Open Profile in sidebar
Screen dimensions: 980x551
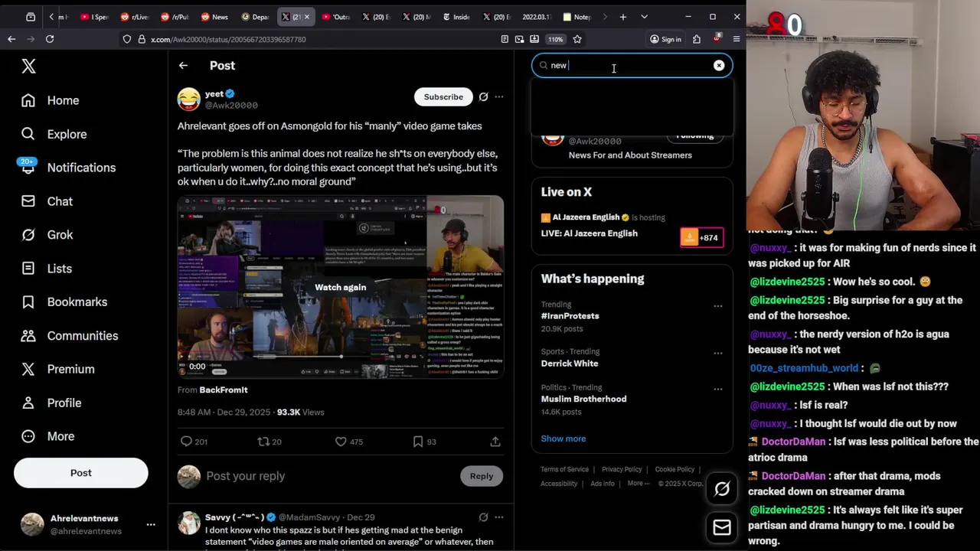pos(51,403)
